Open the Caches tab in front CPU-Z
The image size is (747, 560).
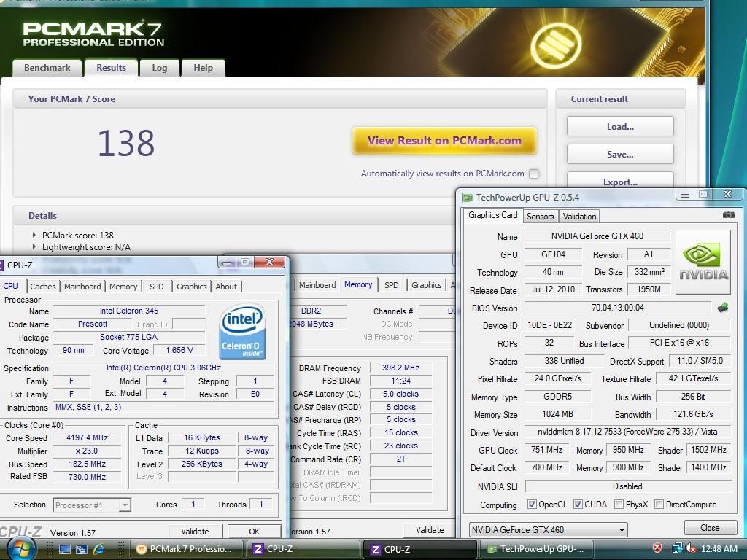(43, 286)
